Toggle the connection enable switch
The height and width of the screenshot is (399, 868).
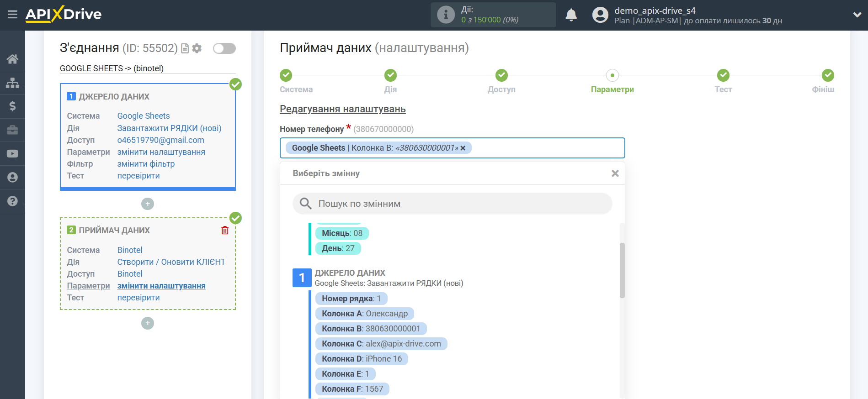coord(224,48)
